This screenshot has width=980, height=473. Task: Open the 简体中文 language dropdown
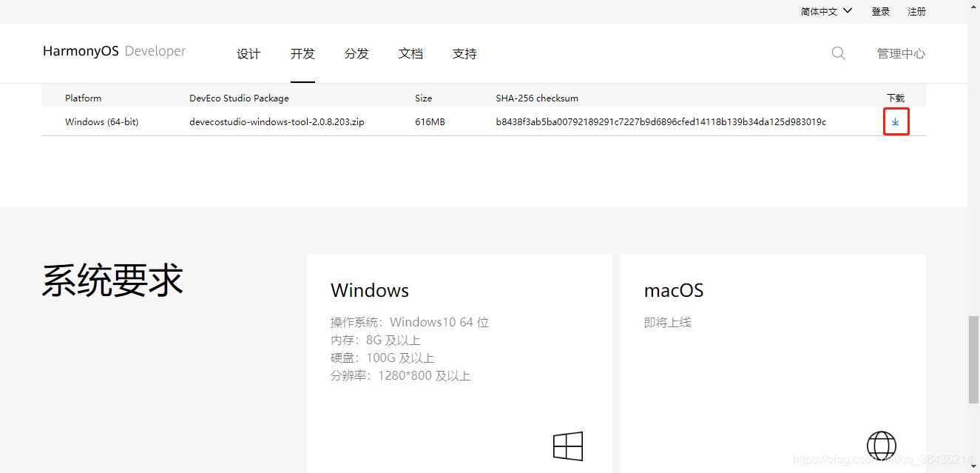pyautogui.click(x=826, y=11)
